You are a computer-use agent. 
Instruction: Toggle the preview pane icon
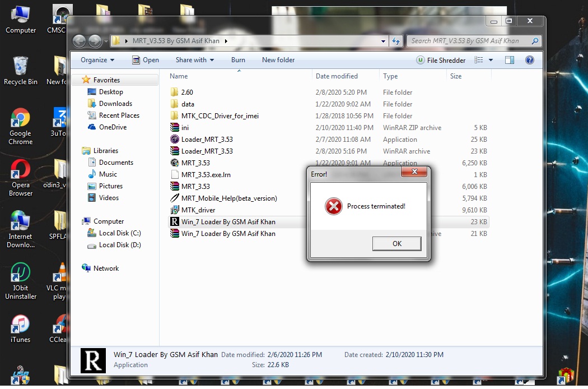pos(510,60)
